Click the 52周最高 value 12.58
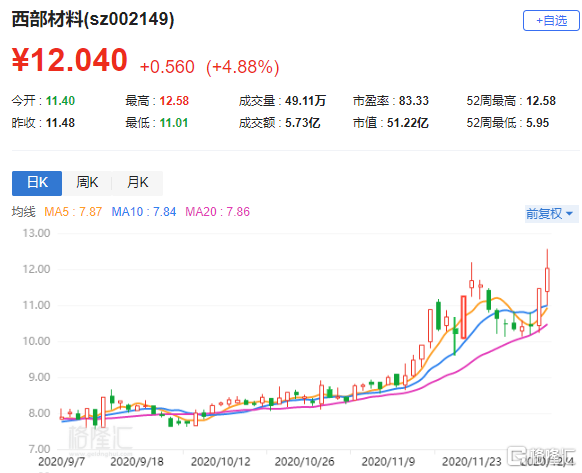Image resolution: width=582 pixels, height=473 pixels. 541,101
